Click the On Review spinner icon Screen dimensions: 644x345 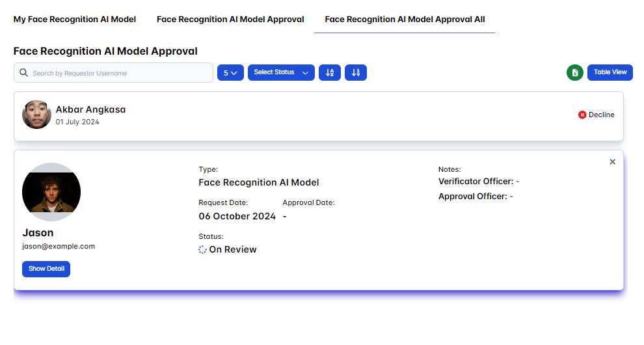[x=202, y=249]
